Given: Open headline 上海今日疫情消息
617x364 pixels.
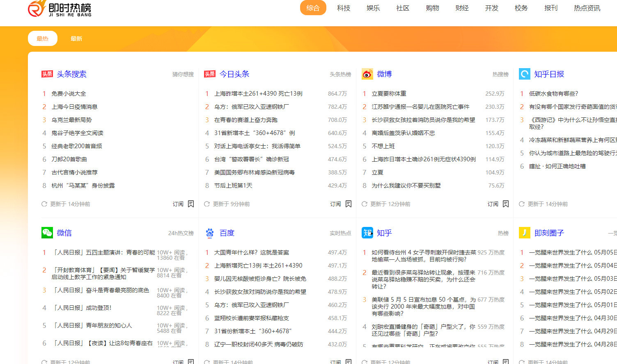Looking at the screenshot, I should pos(74,107).
